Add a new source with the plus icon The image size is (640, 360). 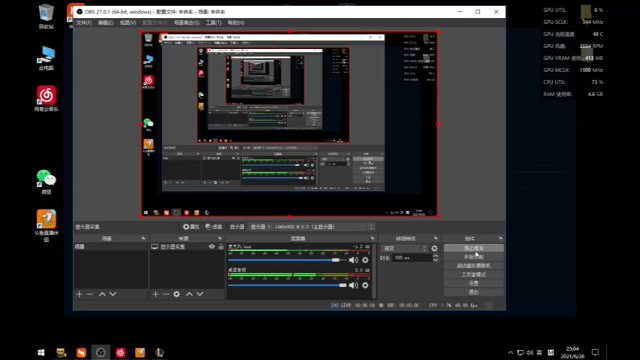pyautogui.click(x=156, y=294)
